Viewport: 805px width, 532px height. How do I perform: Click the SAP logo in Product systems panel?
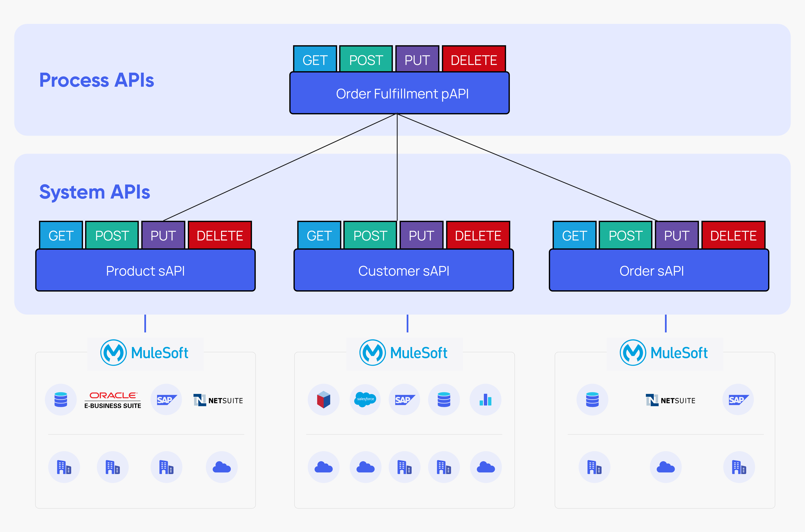(166, 400)
